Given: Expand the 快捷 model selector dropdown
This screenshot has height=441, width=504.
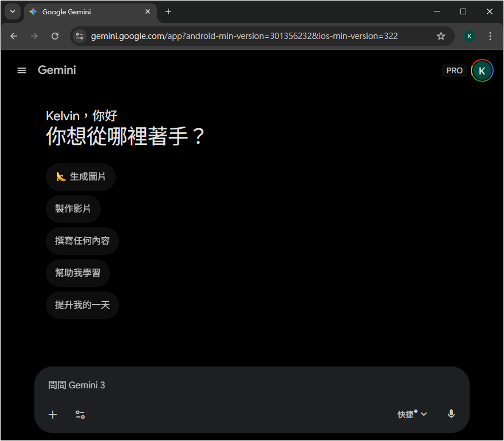Looking at the screenshot, I should pyautogui.click(x=412, y=414).
